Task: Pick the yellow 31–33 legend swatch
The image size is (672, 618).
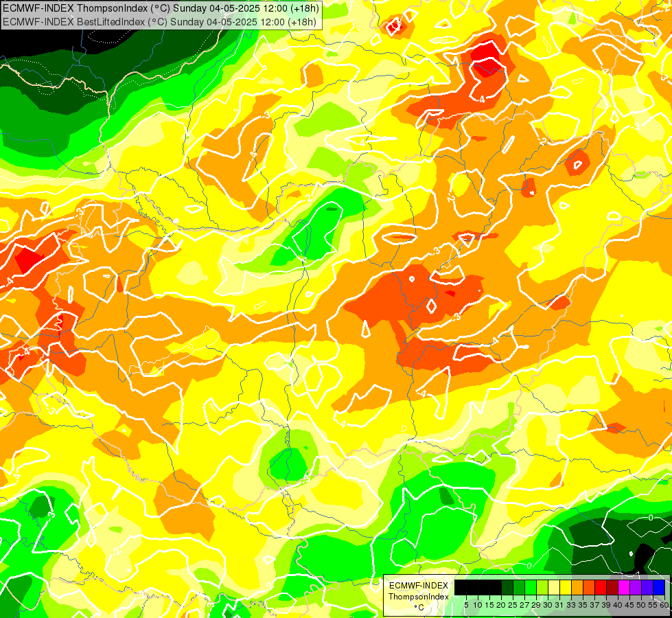Action: (x=566, y=588)
